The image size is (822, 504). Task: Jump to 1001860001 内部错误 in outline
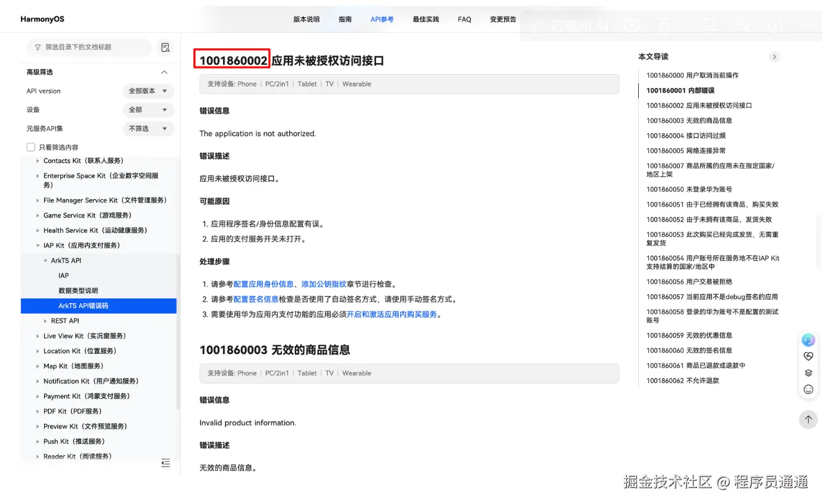[680, 90]
